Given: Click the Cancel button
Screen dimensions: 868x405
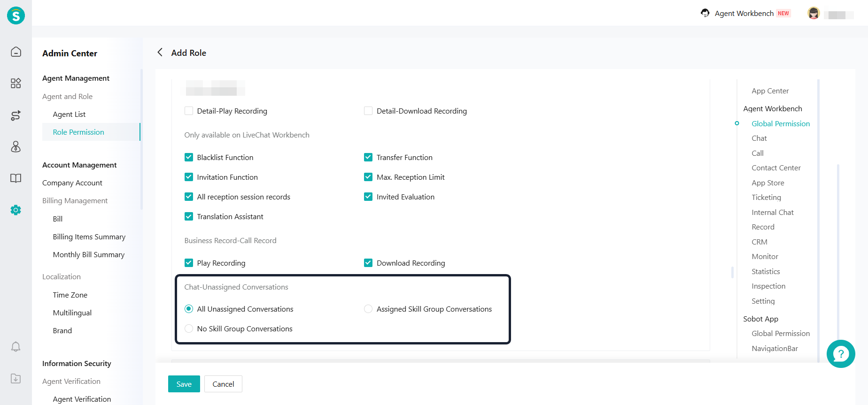Looking at the screenshot, I should (223, 384).
